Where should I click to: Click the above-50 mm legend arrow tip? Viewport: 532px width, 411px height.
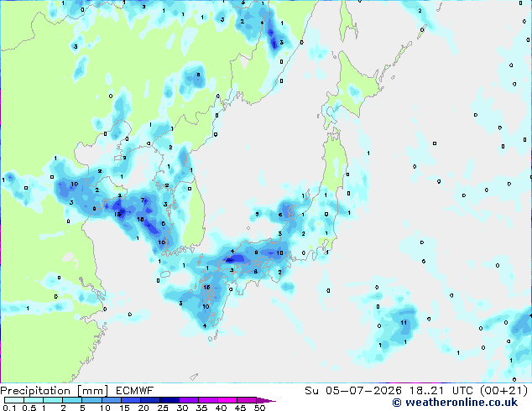266,400
